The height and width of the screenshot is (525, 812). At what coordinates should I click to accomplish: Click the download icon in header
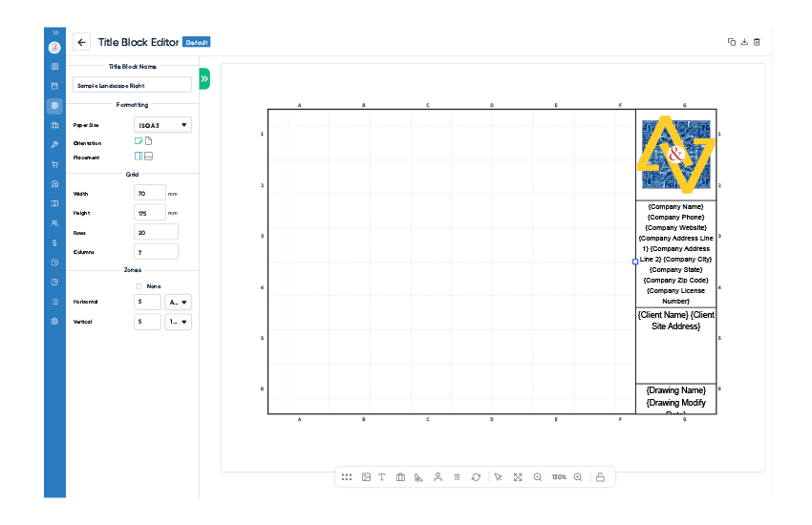744,42
